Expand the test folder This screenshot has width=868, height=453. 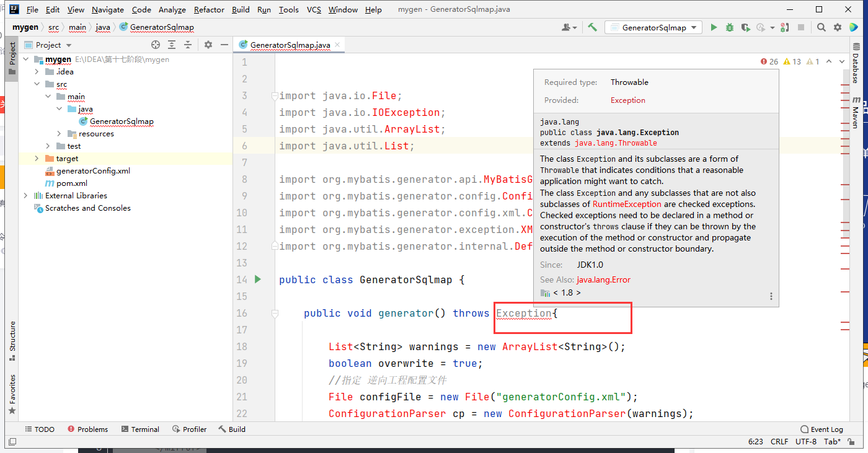48,146
